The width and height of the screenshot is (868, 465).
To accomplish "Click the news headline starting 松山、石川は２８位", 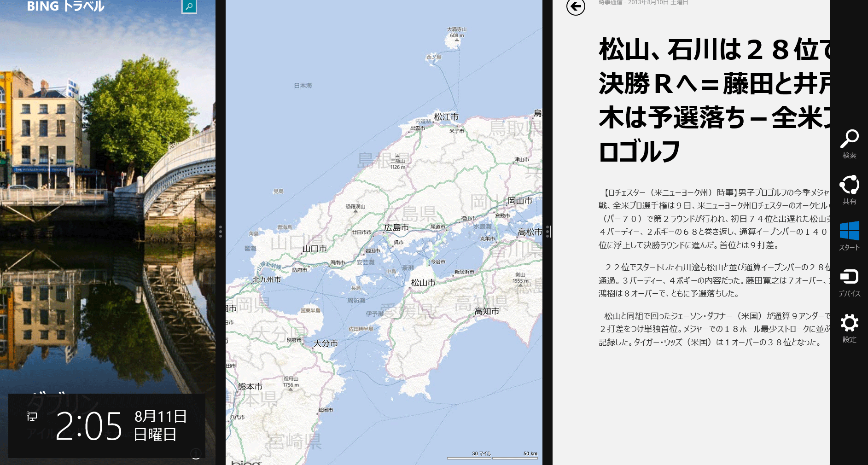I will [x=714, y=100].
